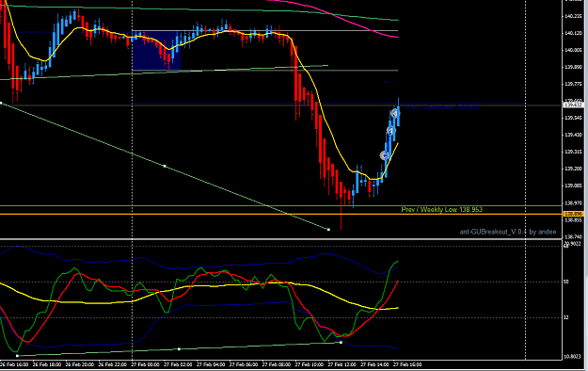
Task: Click the 139.200 price axis label
Action: point(573,169)
